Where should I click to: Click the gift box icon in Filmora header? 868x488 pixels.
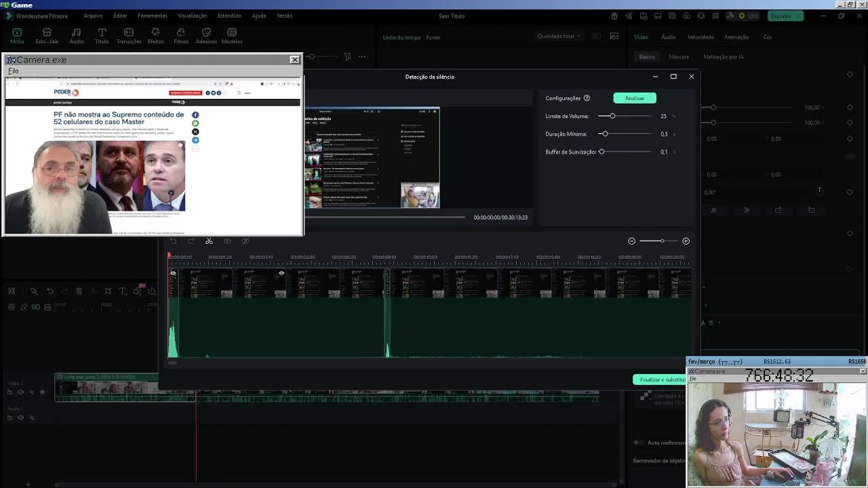pyautogui.click(x=614, y=16)
